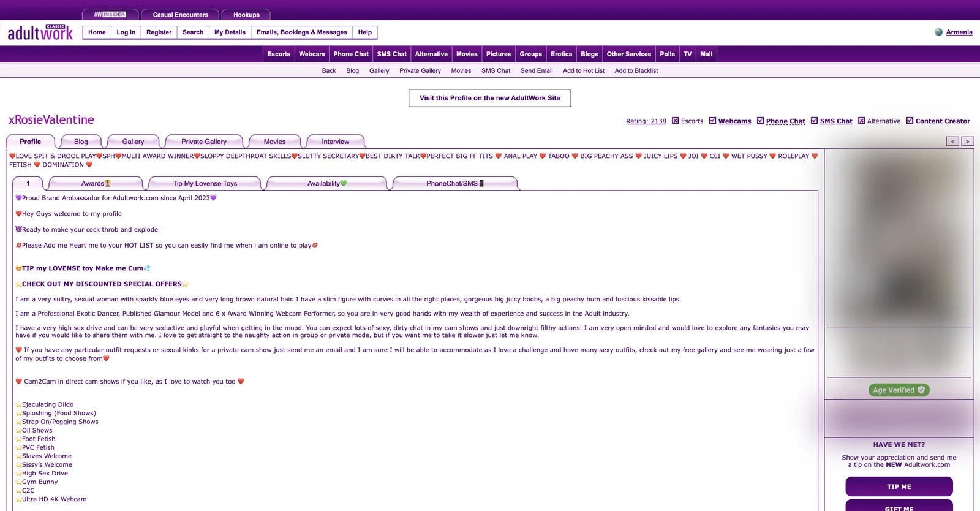
Task: Select Polls in the purple navigation bar
Action: click(667, 54)
